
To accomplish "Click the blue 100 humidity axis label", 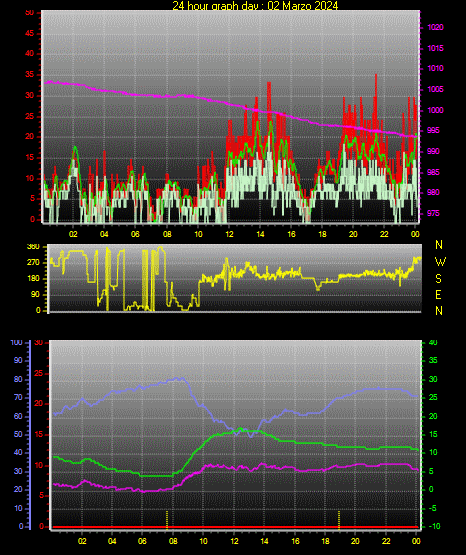I will 16,343.
